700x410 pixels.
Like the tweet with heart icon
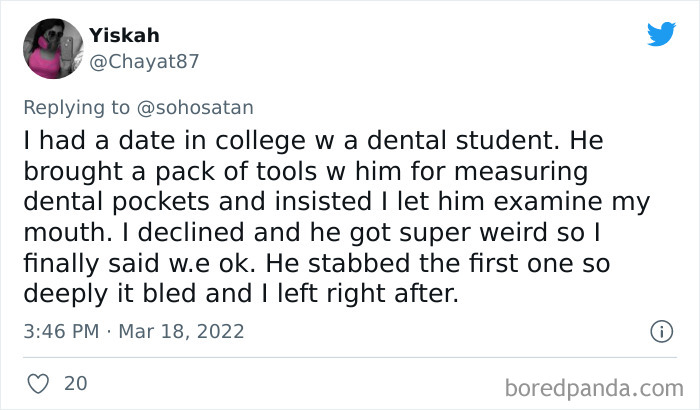pyautogui.click(x=37, y=382)
